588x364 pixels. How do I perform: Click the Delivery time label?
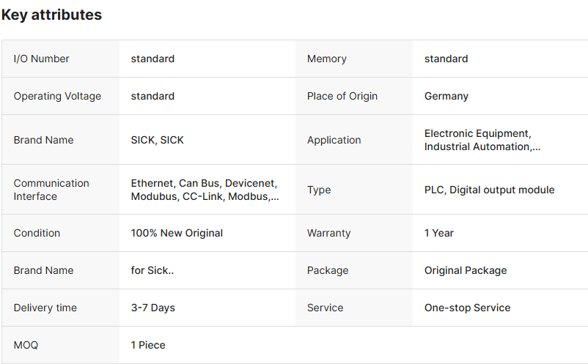point(45,308)
